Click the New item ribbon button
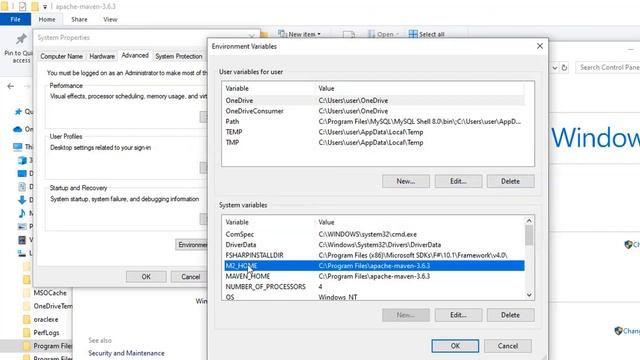640x360 pixels. pyautogui.click(x=299, y=34)
